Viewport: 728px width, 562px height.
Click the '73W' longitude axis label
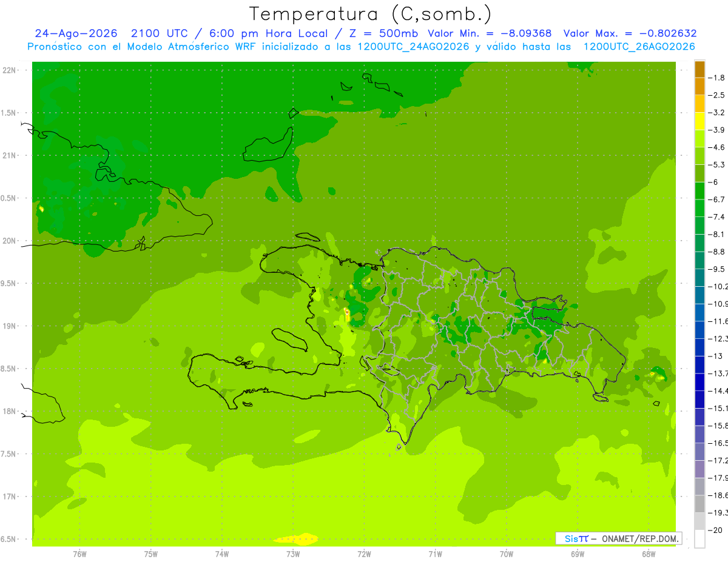tap(293, 554)
